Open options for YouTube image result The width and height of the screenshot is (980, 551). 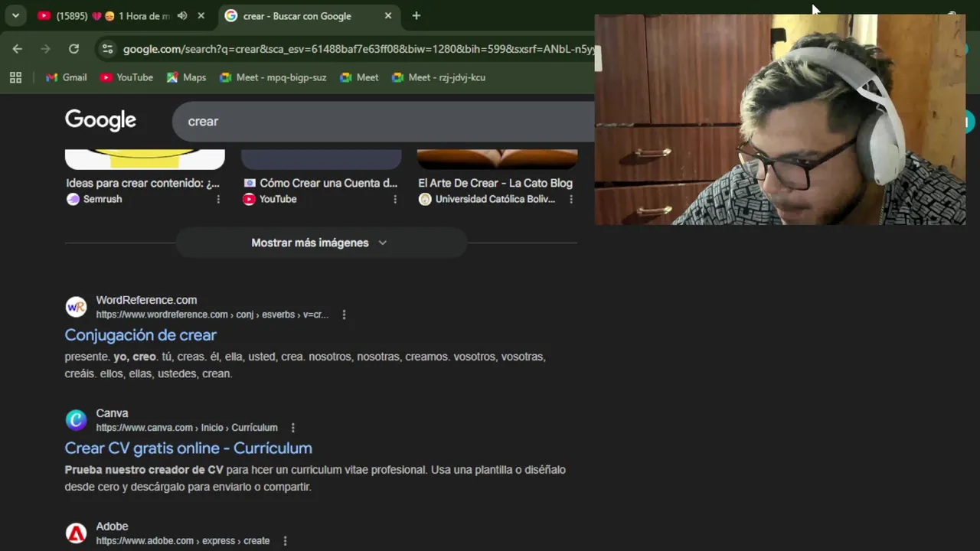395,199
